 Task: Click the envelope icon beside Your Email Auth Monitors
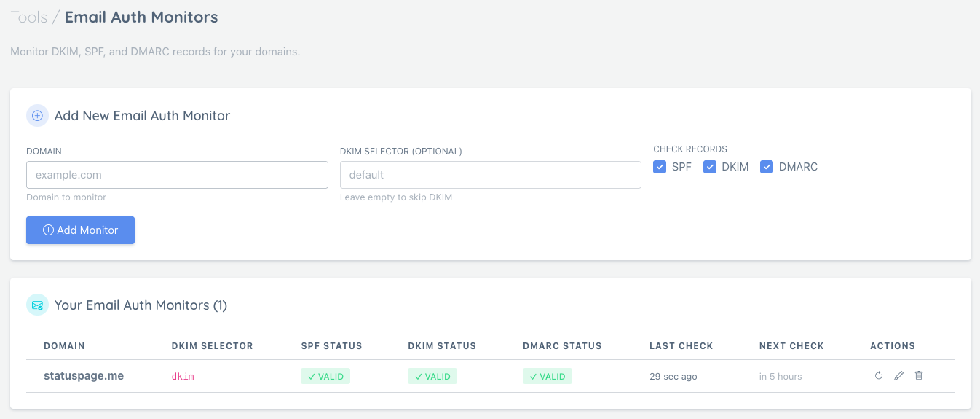pyautogui.click(x=37, y=305)
